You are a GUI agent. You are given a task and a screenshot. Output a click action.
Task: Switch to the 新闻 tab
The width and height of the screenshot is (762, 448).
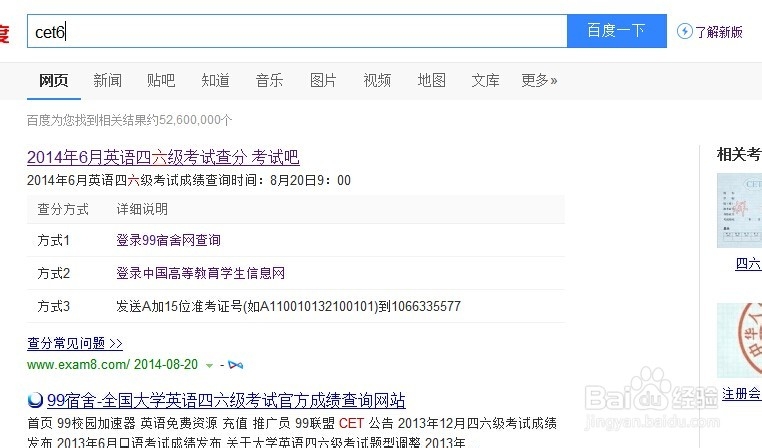(107, 80)
